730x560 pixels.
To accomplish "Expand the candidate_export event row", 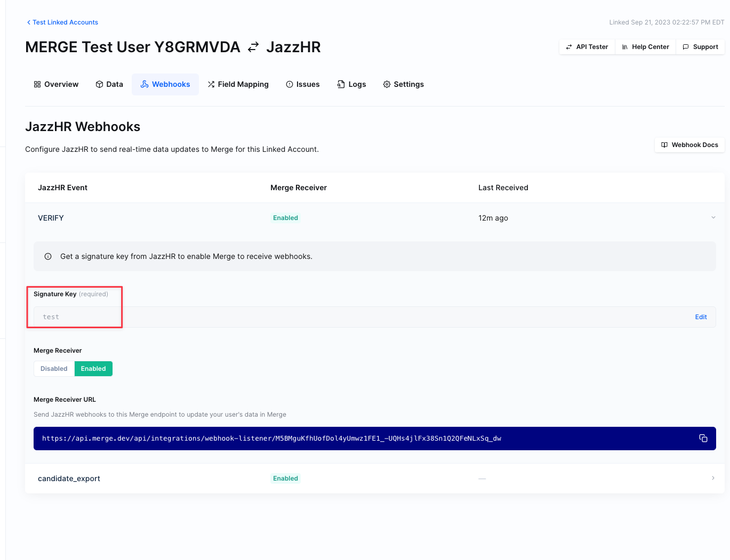I will [x=69, y=478].
